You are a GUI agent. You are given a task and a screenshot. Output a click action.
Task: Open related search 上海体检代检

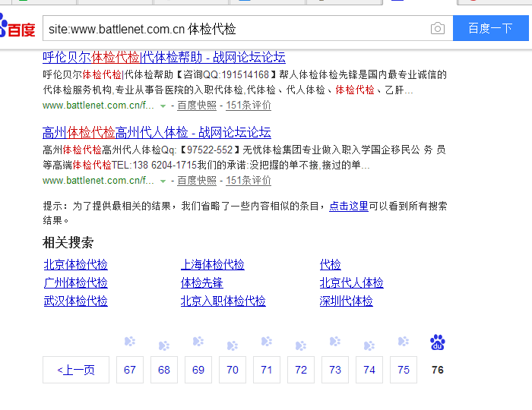pos(212,264)
